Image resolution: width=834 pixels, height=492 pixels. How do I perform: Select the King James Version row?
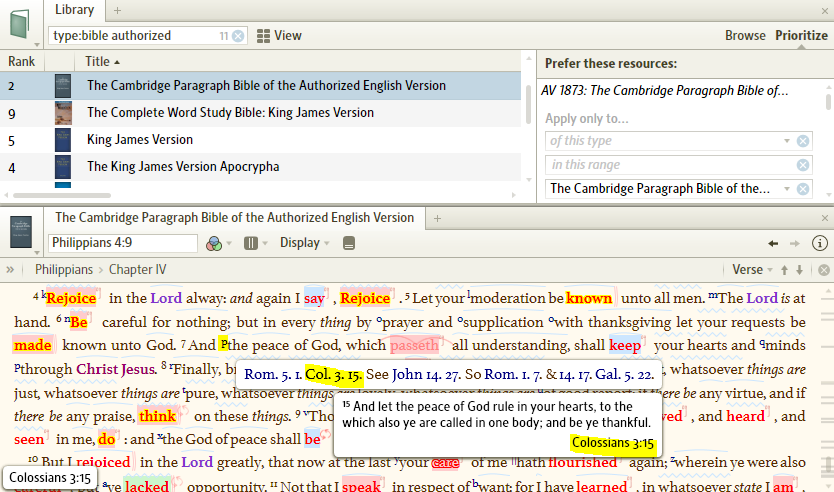pyautogui.click(x=261, y=140)
